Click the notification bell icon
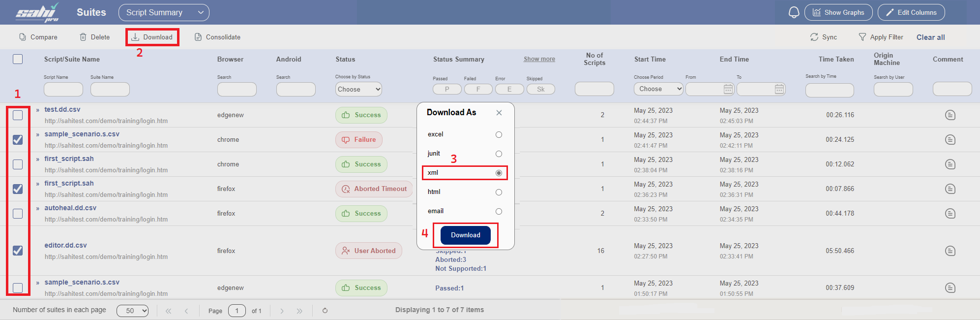 point(794,12)
